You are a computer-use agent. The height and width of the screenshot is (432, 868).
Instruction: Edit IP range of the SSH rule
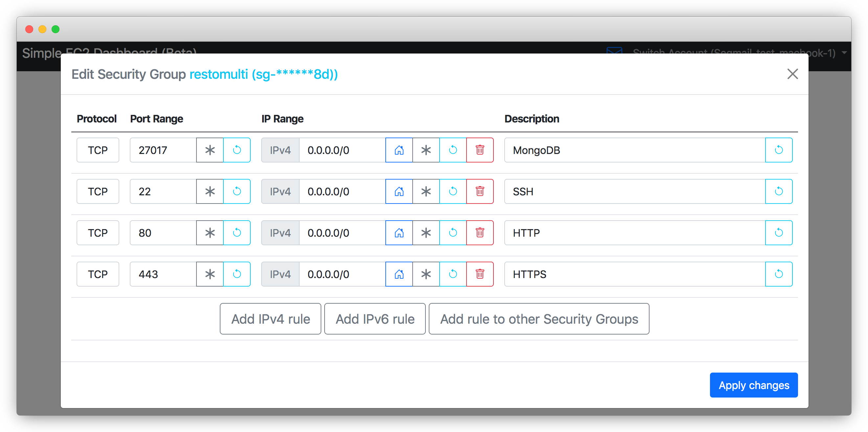pyautogui.click(x=342, y=191)
